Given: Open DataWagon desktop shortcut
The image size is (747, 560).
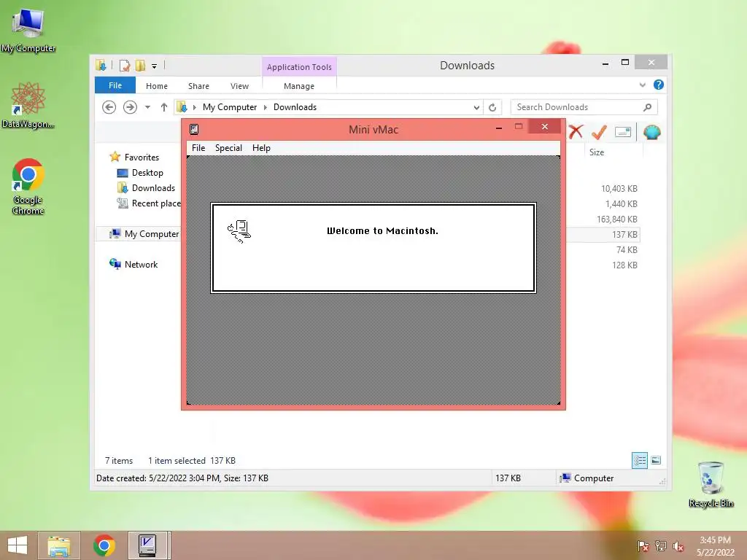Looking at the screenshot, I should click(28, 105).
